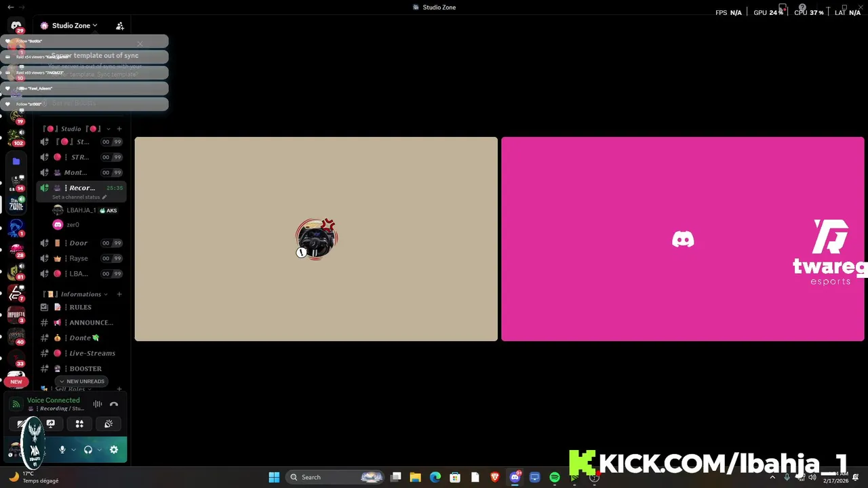The height and width of the screenshot is (488, 868).
Task: Click Set a channel status
Action: pyautogui.click(x=79, y=197)
